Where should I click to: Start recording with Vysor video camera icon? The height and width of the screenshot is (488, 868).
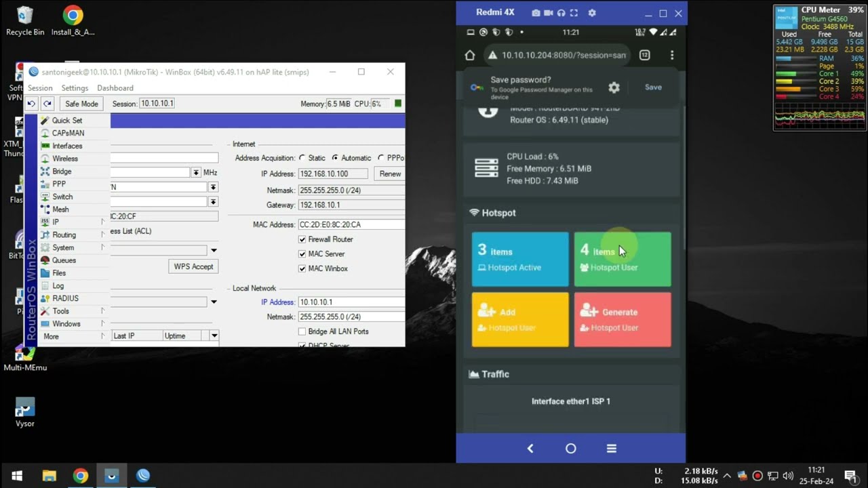(549, 13)
